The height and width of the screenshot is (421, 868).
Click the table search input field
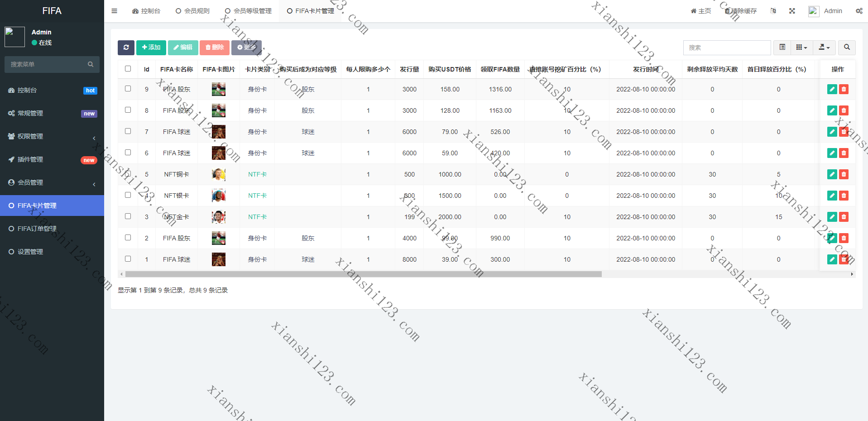click(727, 48)
